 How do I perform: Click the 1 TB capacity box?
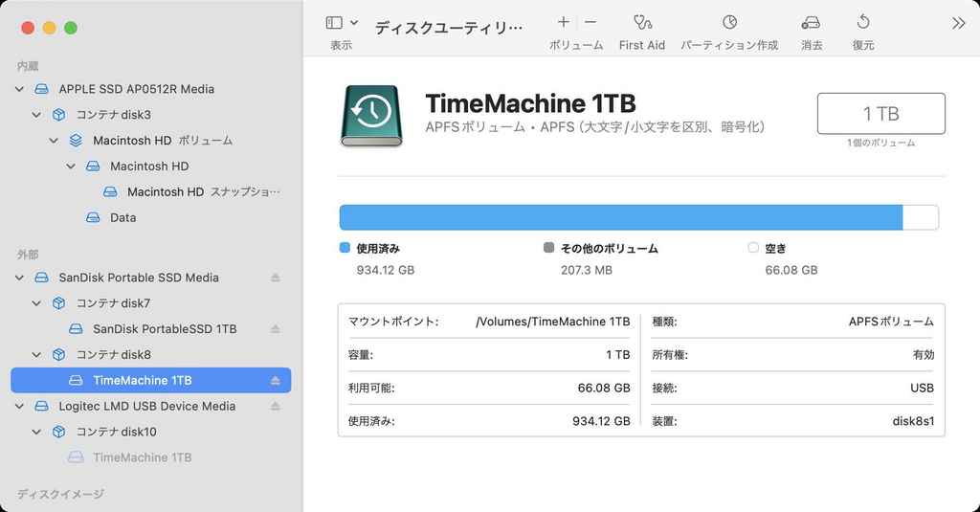tap(880, 113)
